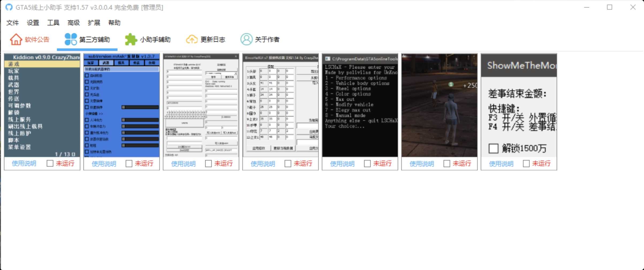This screenshot has width=644, height=270.
Task: Open the 扩展 menu
Action: click(94, 23)
